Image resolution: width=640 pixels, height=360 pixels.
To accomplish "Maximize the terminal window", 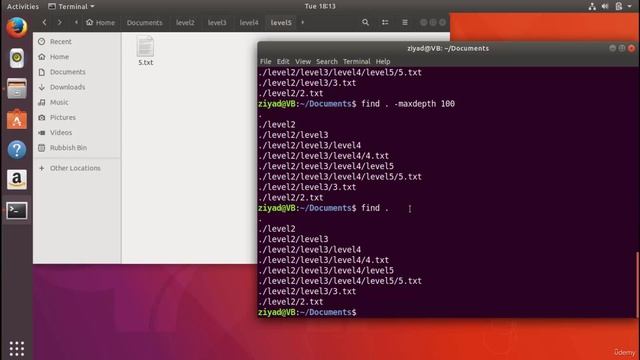I will [622, 48].
